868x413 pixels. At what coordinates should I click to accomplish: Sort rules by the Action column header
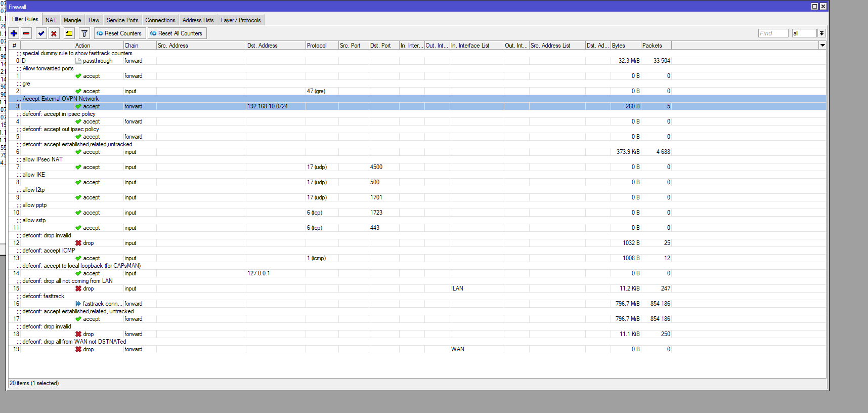[x=99, y=46]
